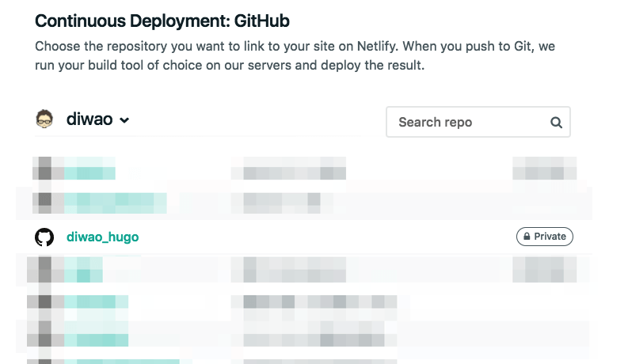Click the lock icon in Private badge
This screenshot has width=628, height=364.
(x=526, y=237)
